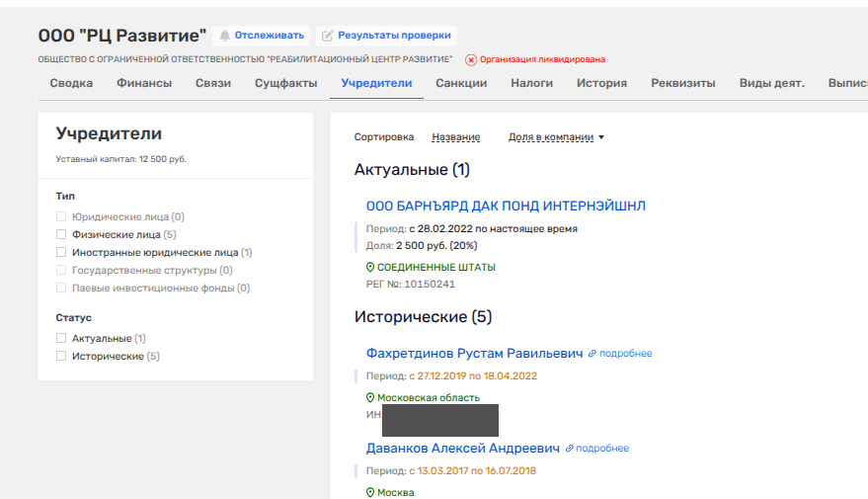868x499 pixels.
Task: Click the ООО "РЦ Развитие" company title
Action: coord(122,36)
